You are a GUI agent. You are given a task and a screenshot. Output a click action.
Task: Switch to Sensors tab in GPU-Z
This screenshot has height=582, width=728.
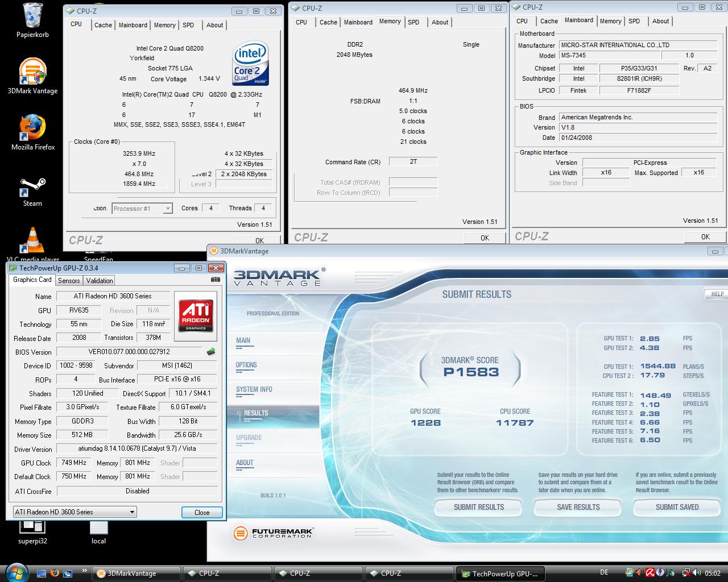tap(69, 281)
